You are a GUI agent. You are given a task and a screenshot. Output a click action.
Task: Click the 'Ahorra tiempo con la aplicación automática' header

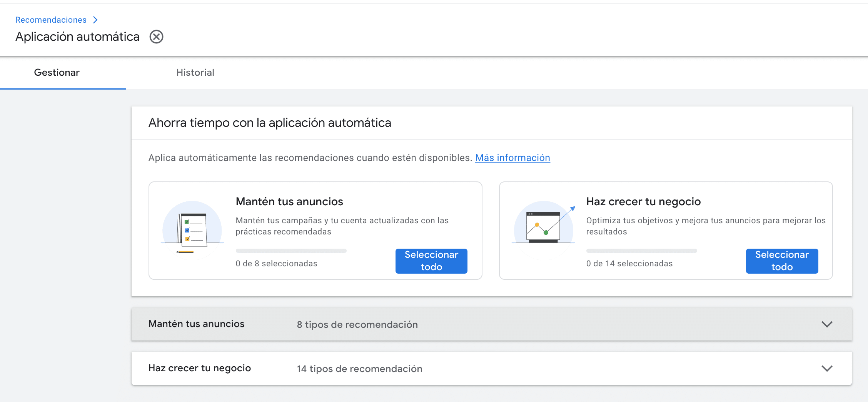tap(270, 123)
